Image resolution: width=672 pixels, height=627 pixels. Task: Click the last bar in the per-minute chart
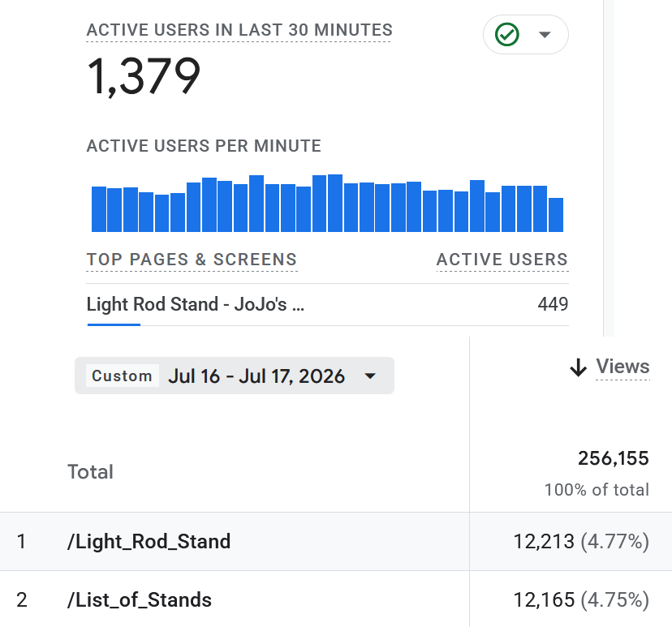click(556, 215)
